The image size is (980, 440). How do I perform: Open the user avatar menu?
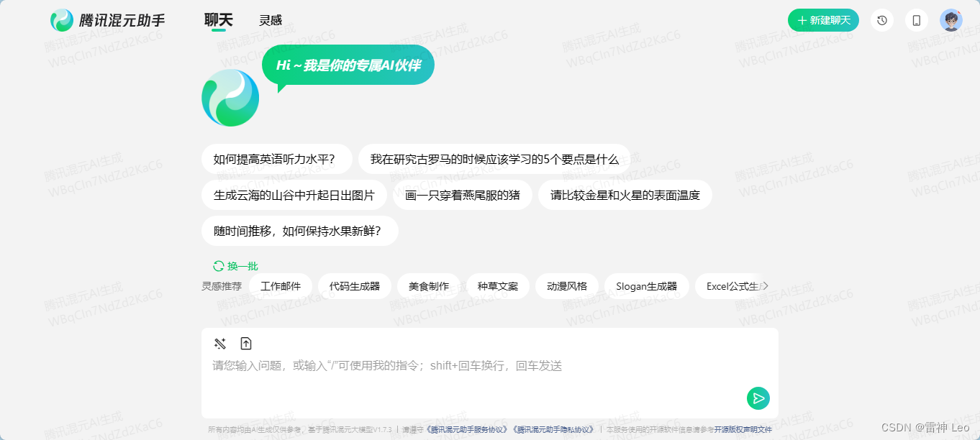click(951, 20)
